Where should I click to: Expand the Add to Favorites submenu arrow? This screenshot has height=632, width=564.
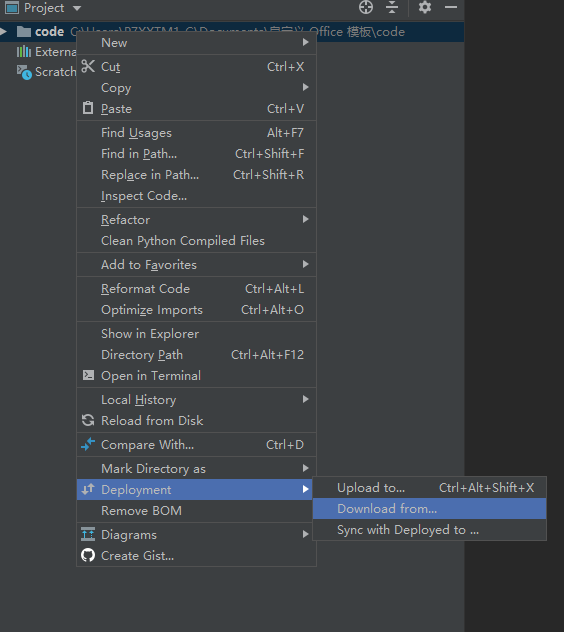306,264
